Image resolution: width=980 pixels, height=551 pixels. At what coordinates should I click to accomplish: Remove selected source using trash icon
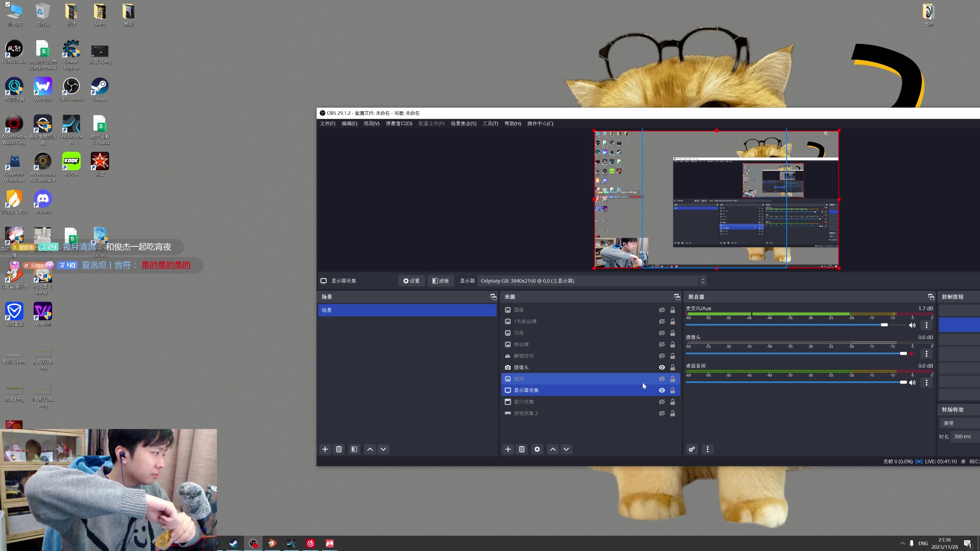(x=522, y=449)
